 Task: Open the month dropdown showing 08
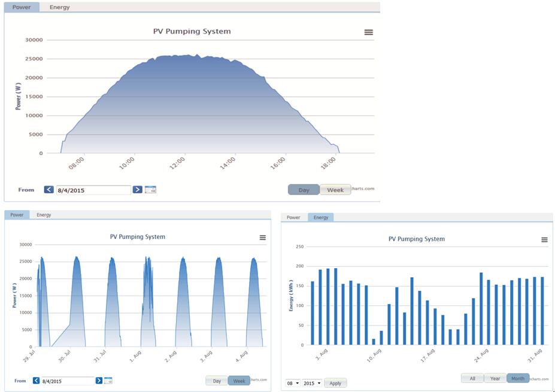tap(293, 383)
